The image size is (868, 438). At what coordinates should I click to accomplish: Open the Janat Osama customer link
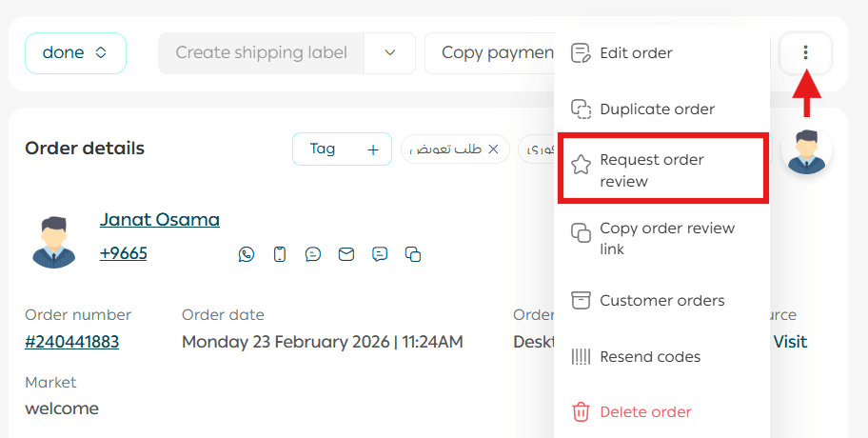pos(159,220)
